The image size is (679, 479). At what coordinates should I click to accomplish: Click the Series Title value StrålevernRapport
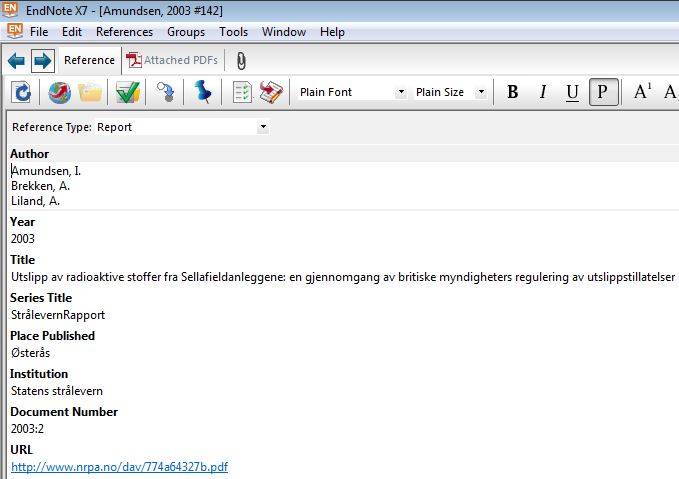click(58, 315)
